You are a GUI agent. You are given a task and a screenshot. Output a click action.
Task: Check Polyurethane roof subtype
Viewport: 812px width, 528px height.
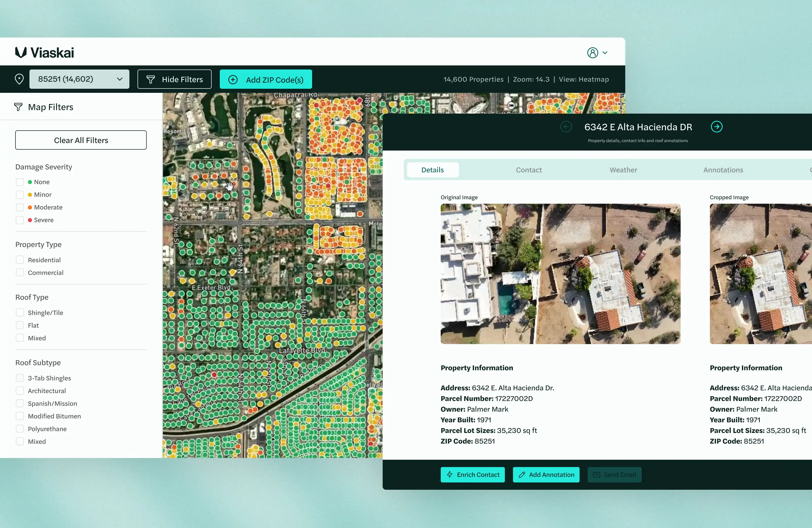(20, 429)
